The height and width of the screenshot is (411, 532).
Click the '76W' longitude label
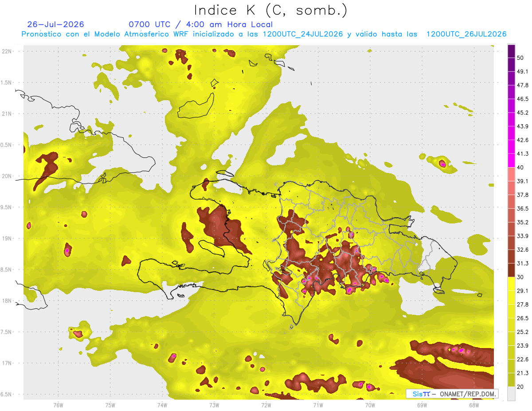click(58, 405)
